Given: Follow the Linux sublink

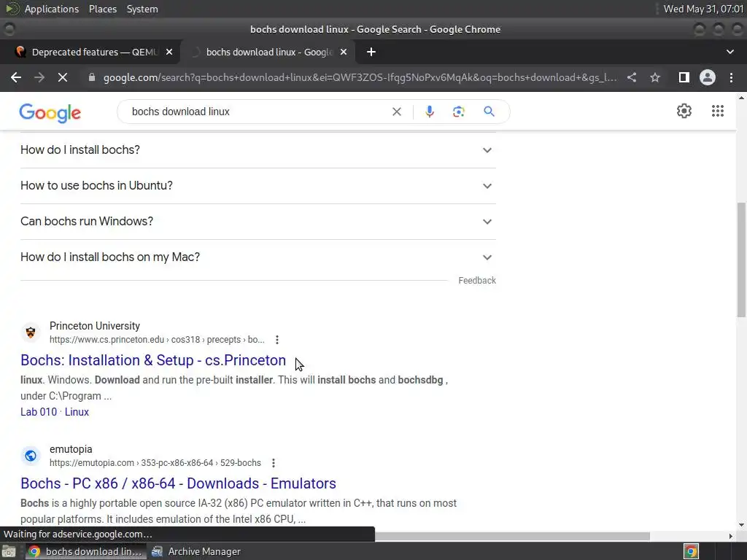Looking at the screenshot, I should click(77, 412).
